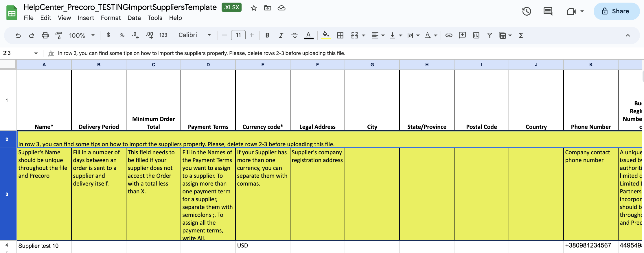Open the Calibri font dropdown
Screen dimensions: 644x253
[195, 35]
